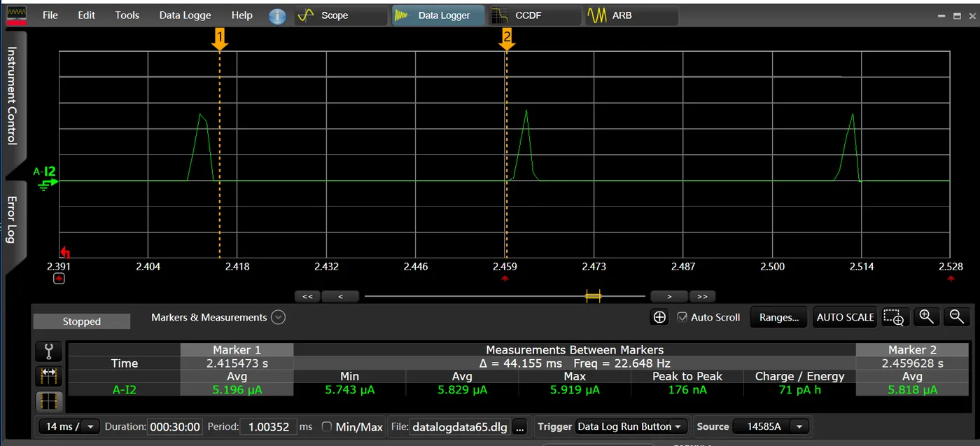Open the blue info icon
The height and width of the screenshot is (446, 980).
[x=277, y=16]
